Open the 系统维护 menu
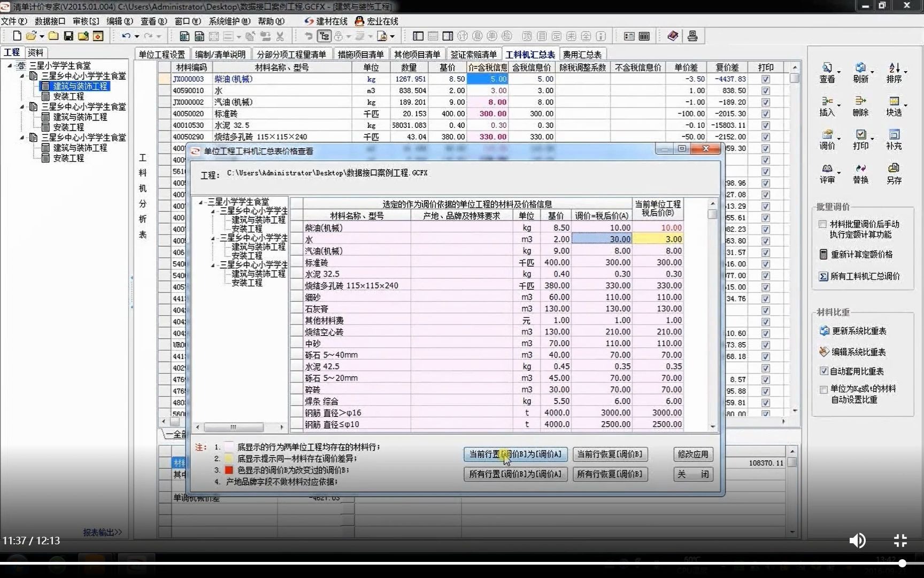This screenshot has width=924, height=578. 229,21
